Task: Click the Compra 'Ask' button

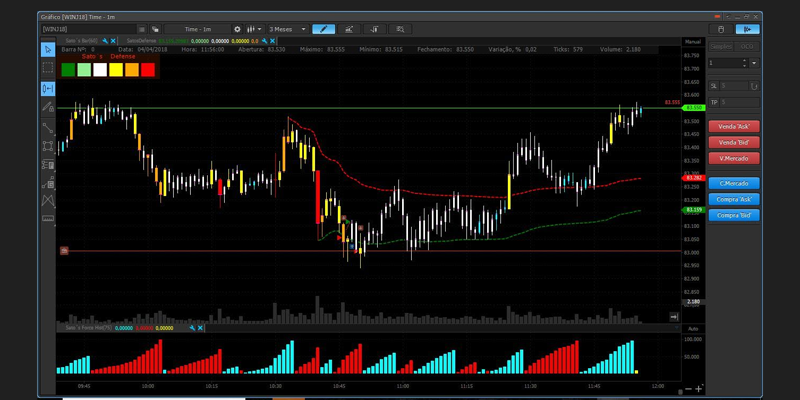Action: point(734,199)
